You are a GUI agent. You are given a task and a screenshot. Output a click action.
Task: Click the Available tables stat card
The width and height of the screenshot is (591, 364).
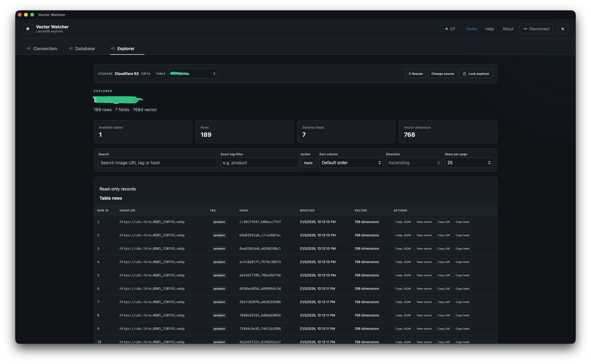[143, 132]
